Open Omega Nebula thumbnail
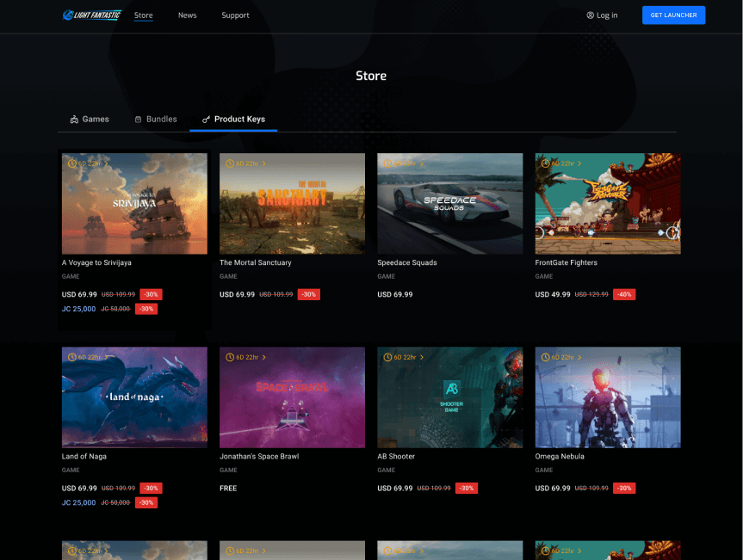 (x=608, y=397)
